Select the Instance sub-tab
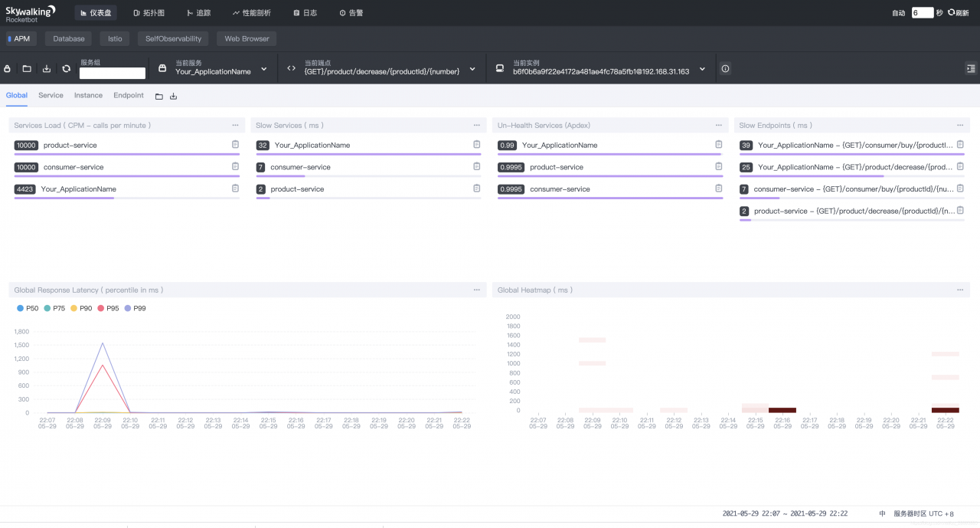 click(88, 96)
